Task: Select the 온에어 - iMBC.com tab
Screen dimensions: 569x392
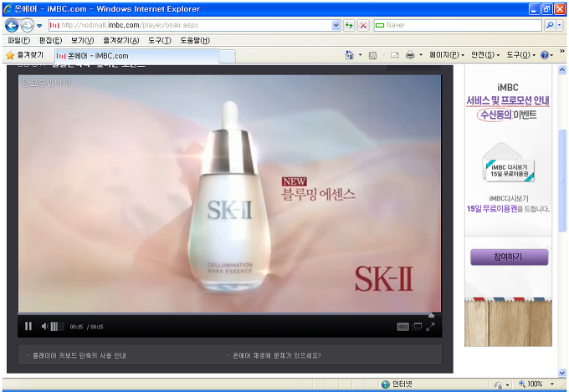Action: pos(136,56)
